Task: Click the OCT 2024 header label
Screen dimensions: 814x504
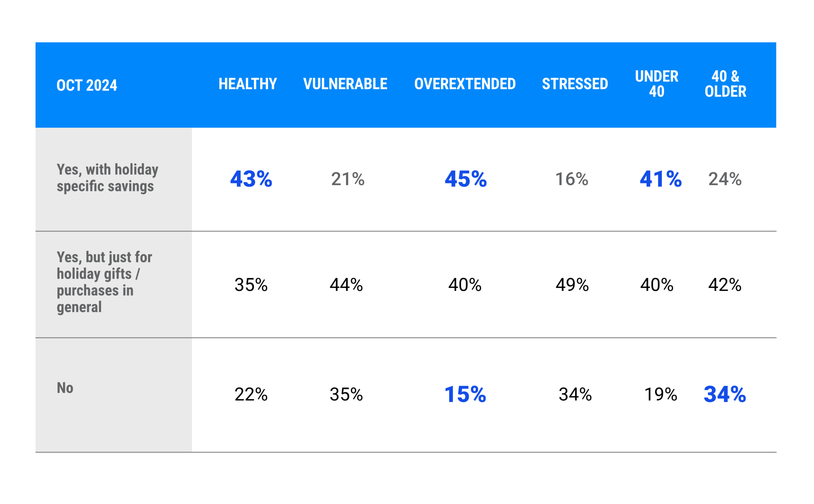Action: [87, 85]
